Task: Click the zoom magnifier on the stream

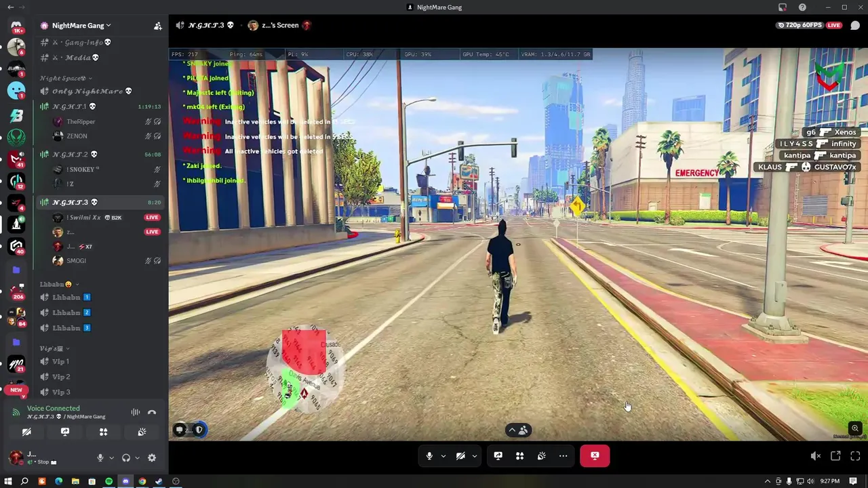Action: pos(855,428)
